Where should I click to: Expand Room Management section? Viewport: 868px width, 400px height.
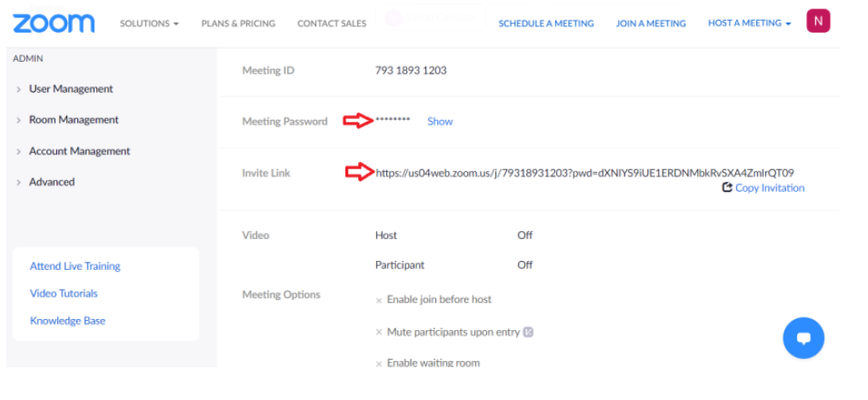pyautogui.click(x=73, y=120)
